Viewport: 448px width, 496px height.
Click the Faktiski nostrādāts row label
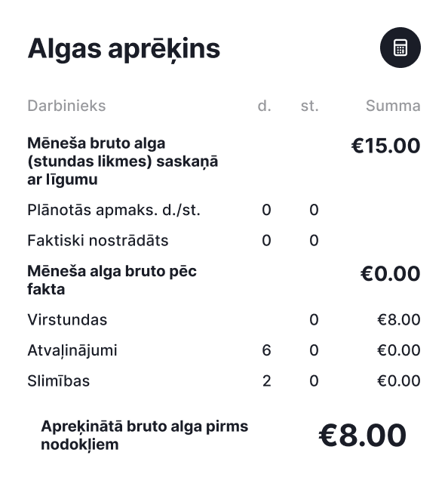(x=98, y=240)
